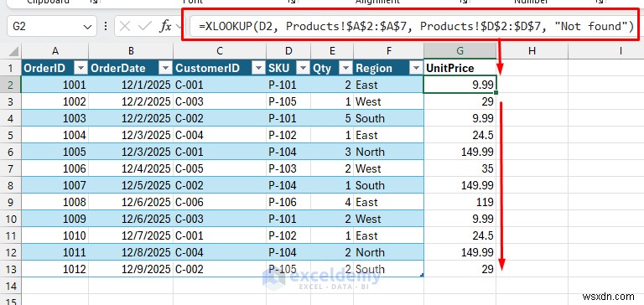
Task: Select column D header
Action: 288,51
